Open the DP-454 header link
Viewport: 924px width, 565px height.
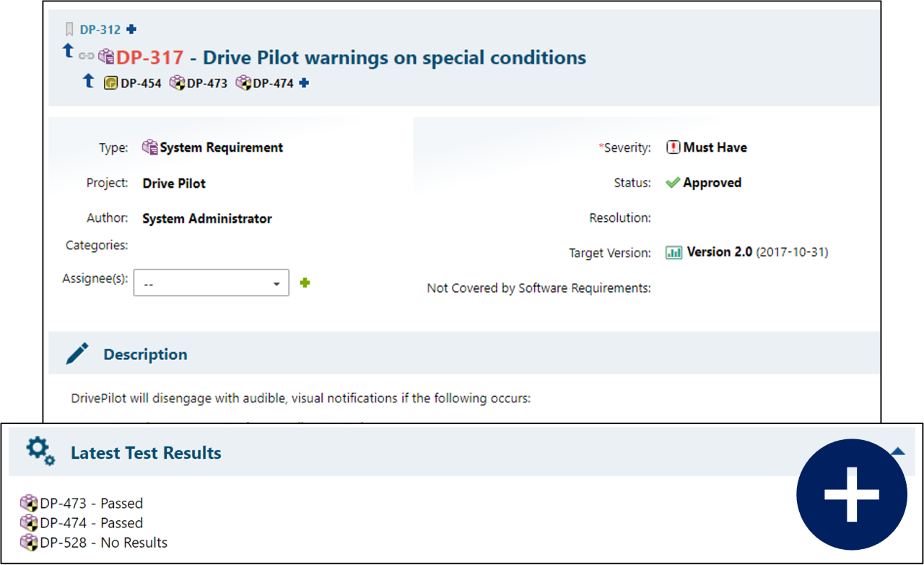[140, 83]
